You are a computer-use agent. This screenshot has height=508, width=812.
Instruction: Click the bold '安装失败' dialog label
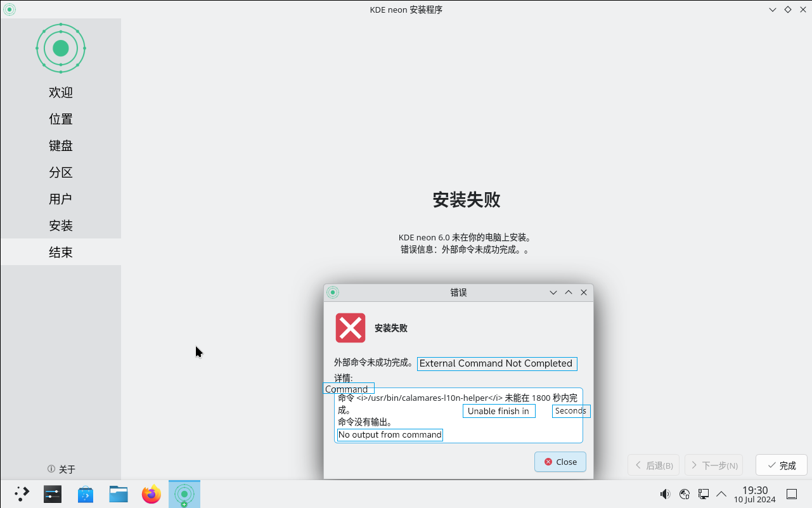click(x=391, y=329)
